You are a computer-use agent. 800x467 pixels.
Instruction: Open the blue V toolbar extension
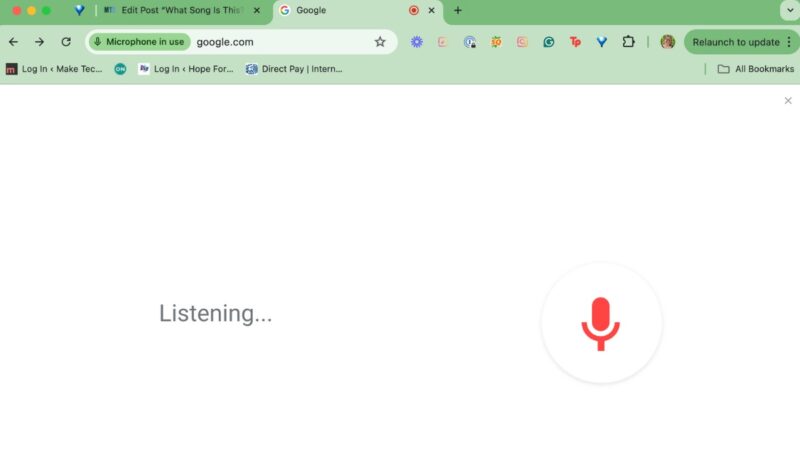click(x=602, y=42)
